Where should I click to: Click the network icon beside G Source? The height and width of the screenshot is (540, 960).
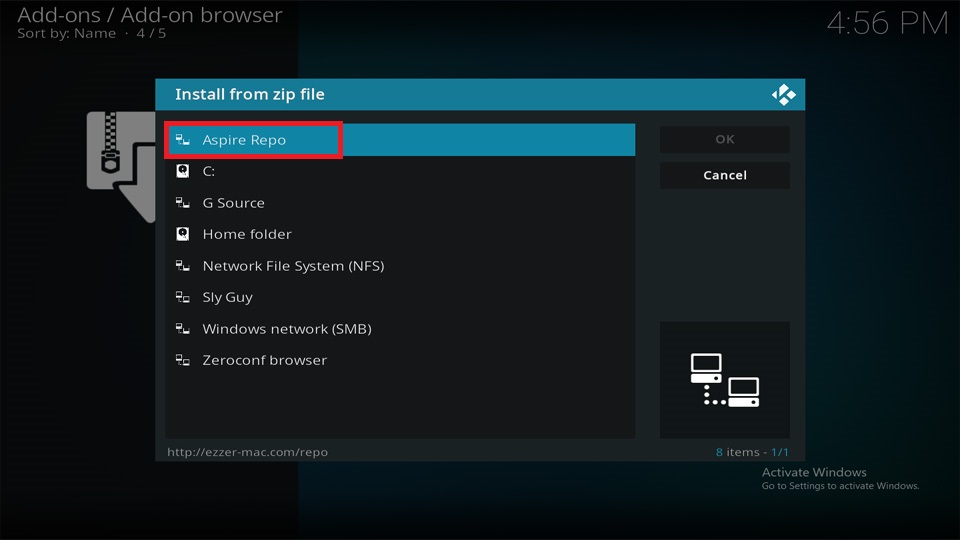click(x=182, y=203)
